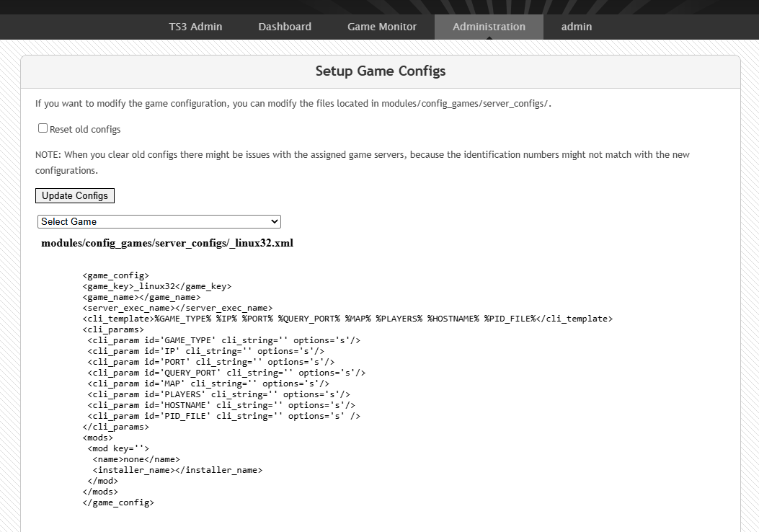Click the closing </mod> tag
This screenshot has height=532, width=759.
(x=102, y=481)
